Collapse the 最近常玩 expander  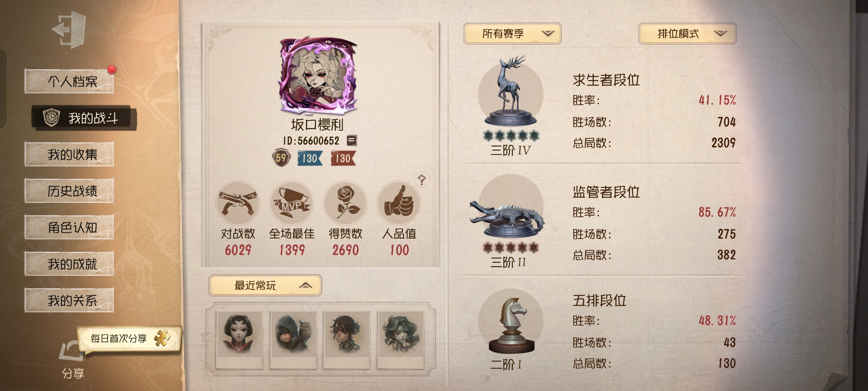(265, 286)
